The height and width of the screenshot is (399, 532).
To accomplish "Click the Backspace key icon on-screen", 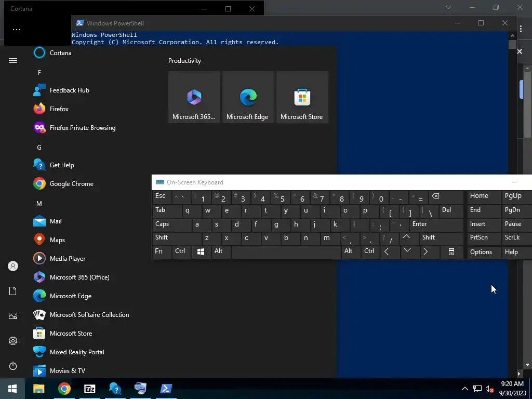I will click(x=446, y=197).
